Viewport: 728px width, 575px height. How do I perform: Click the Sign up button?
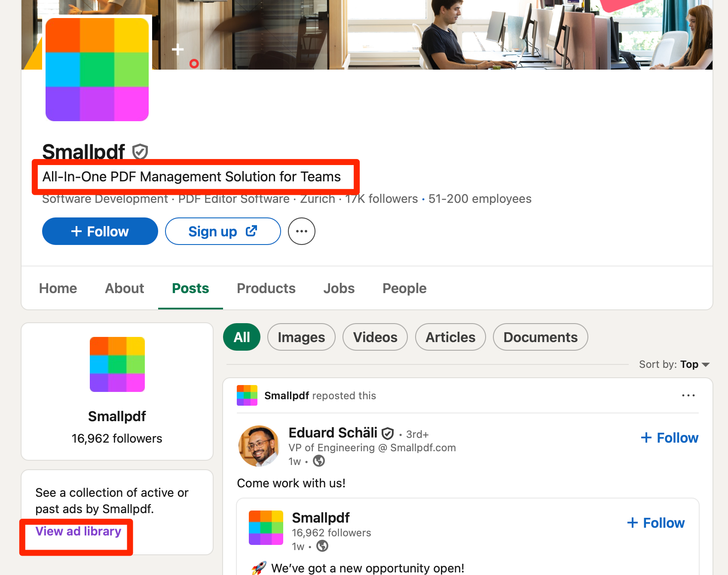pos(223,231)
